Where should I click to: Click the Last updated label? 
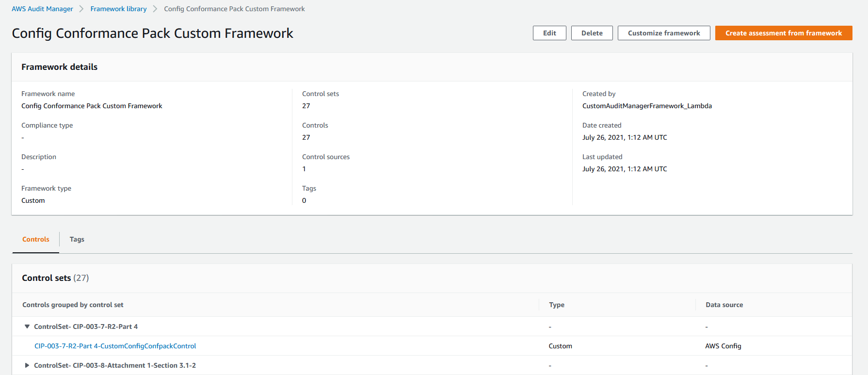coord(602,157)
